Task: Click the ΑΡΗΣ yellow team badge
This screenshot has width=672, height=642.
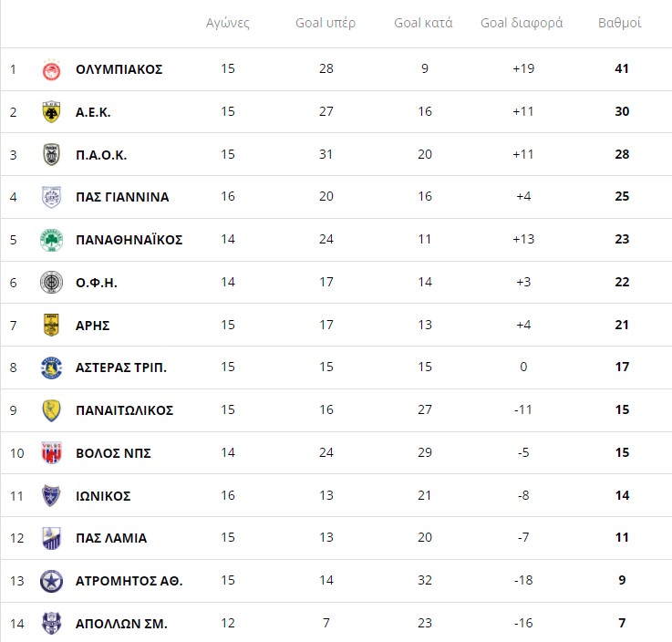Action: pyautogui.click(x=52, y=326)
